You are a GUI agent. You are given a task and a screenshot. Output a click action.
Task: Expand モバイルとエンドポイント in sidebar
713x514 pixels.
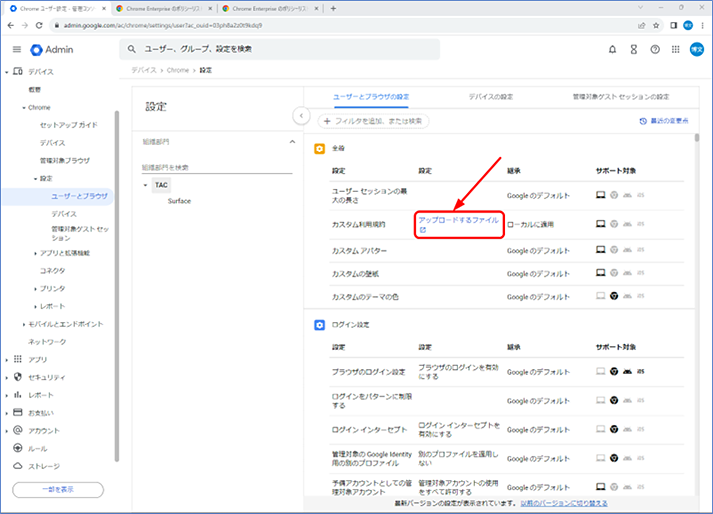coord(24,324)
